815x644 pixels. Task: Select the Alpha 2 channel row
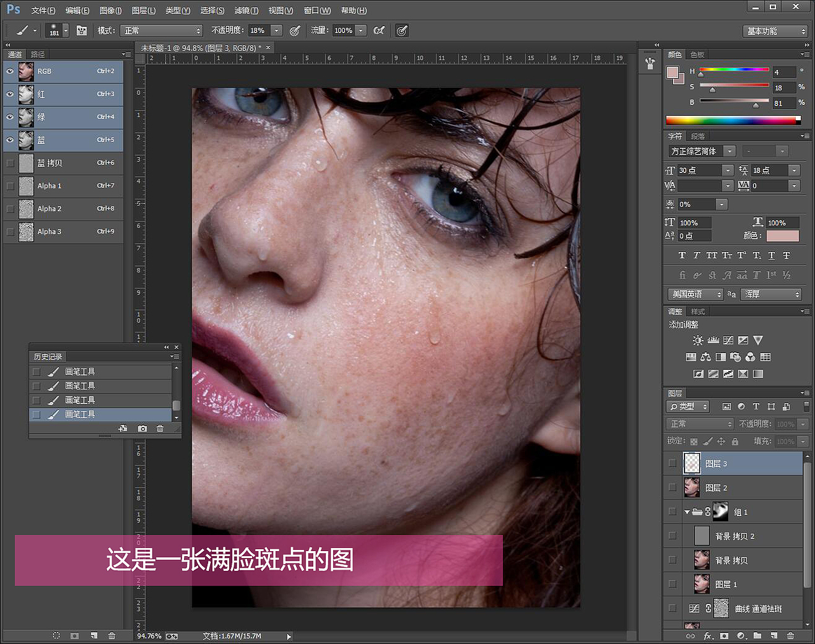tap(63, 209)
